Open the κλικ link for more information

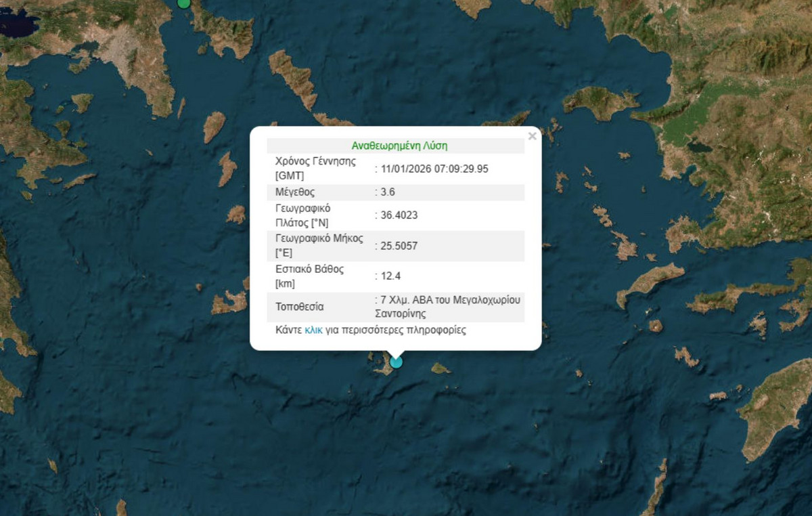coord(313,330)
